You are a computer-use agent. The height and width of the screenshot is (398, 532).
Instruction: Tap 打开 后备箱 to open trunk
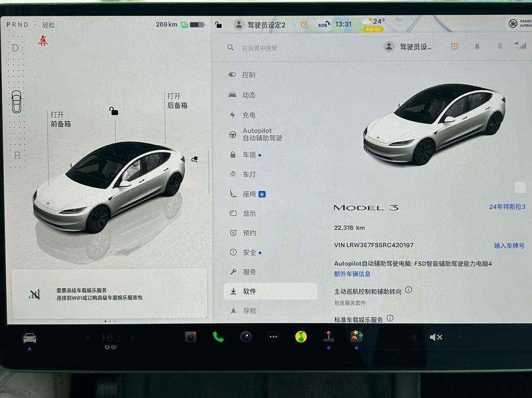[177, 100]
